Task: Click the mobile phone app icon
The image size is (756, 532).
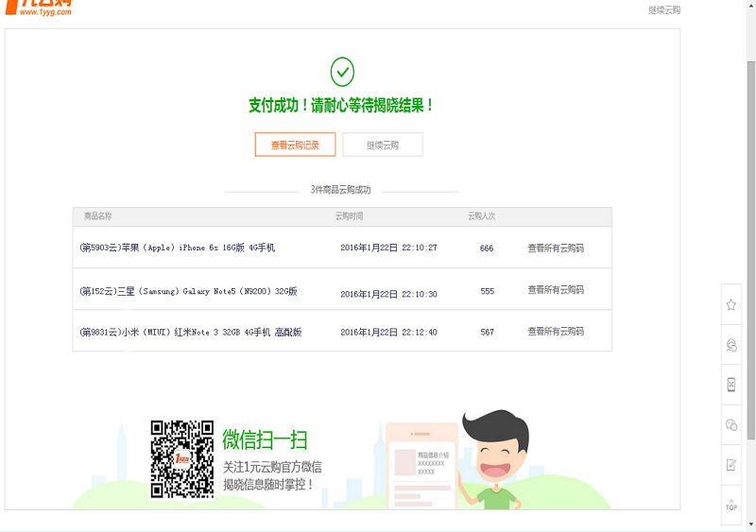Action: point(730,385)
